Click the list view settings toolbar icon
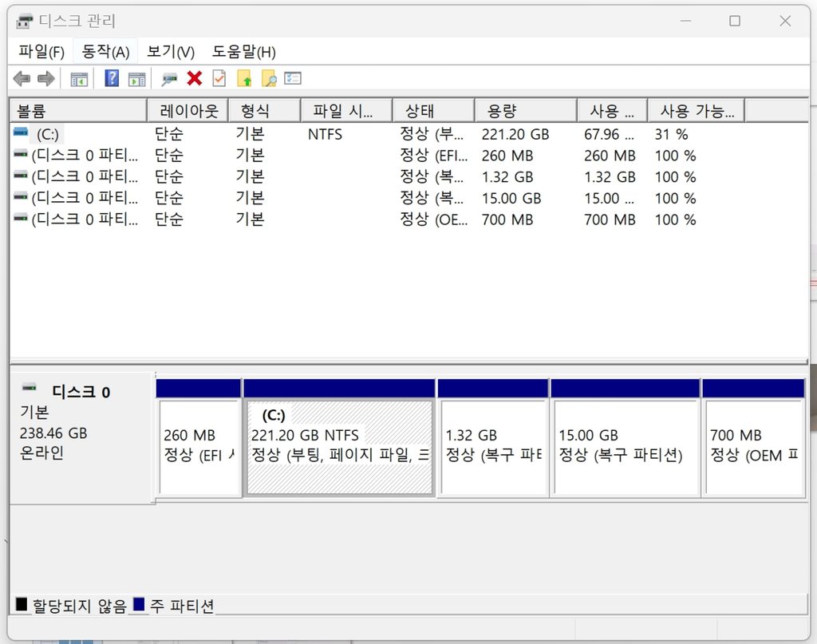 [293, 78]
